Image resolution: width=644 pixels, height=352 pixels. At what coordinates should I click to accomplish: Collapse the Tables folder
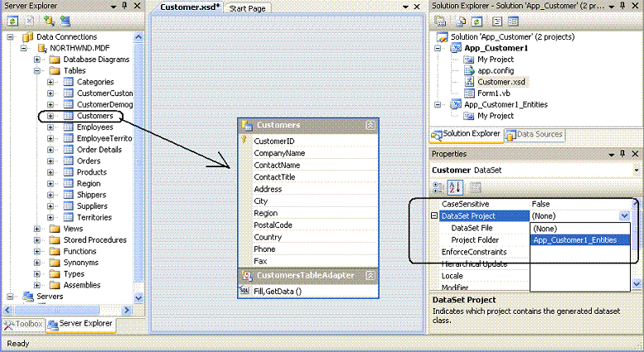(x=37, y=70)
